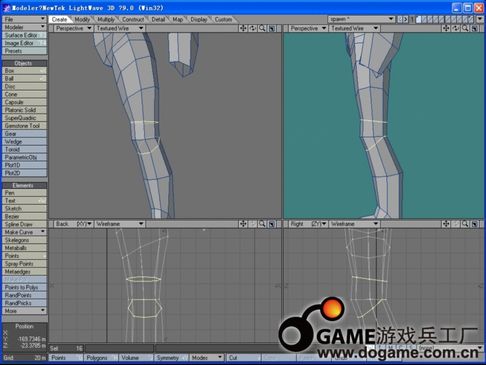The width and height of the screenshot is (486, 365).
Task: Switch to Volume selection mode
Action: coord(136,358)
